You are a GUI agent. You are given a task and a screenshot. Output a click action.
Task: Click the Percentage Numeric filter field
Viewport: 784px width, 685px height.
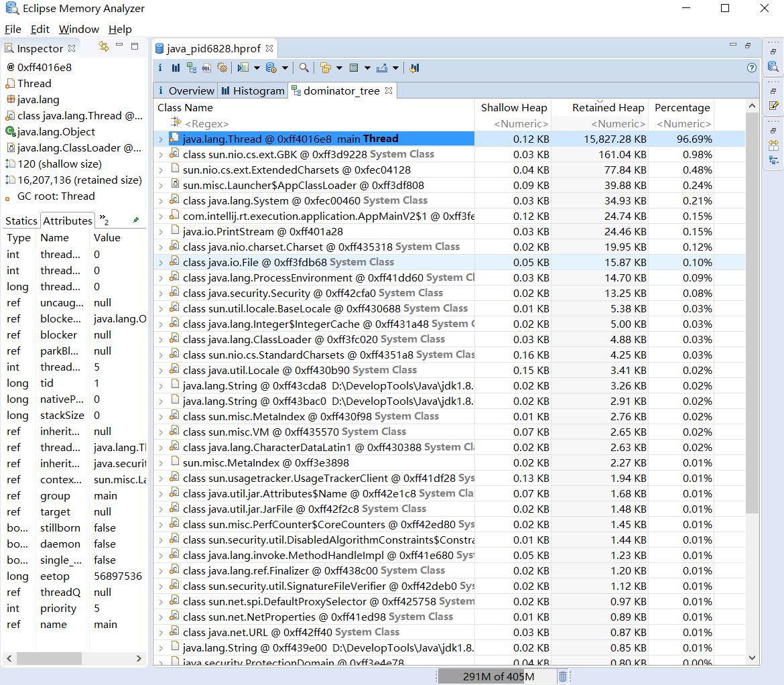pos(681,123)
